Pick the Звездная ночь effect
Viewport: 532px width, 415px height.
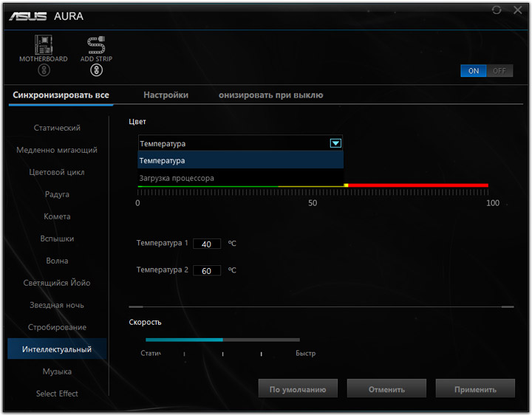point(57,305)
